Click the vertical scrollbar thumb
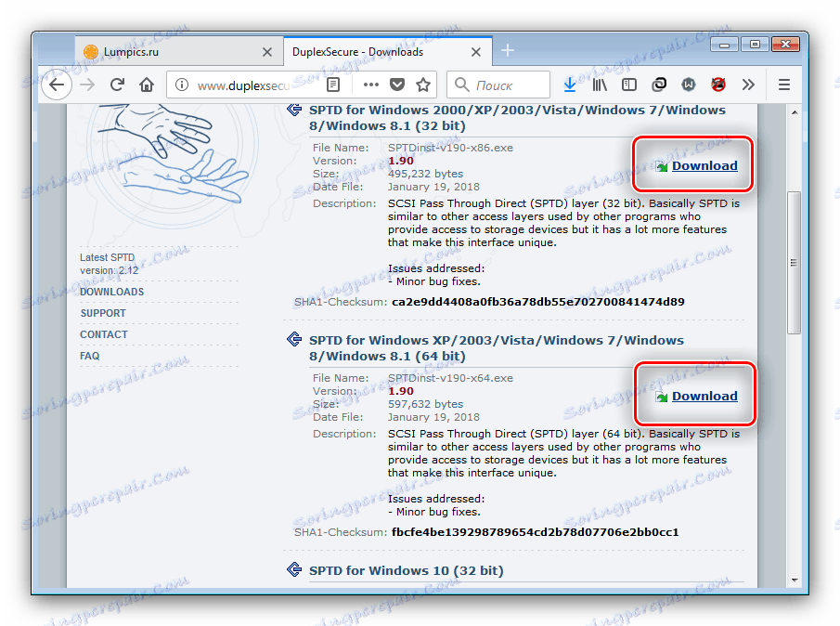 (x=794, y=263)
